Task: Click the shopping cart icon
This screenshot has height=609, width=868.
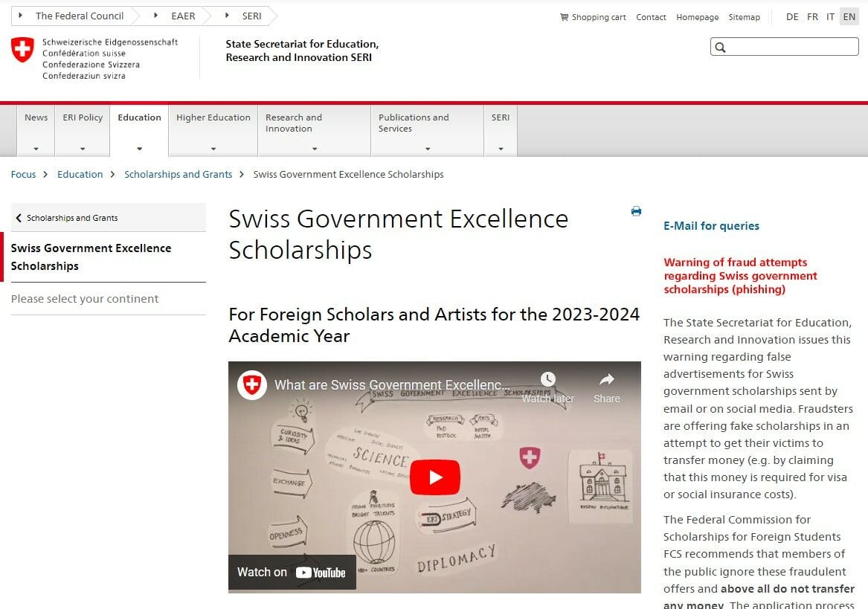Action: pyautogui.click(x=564, y=17)
